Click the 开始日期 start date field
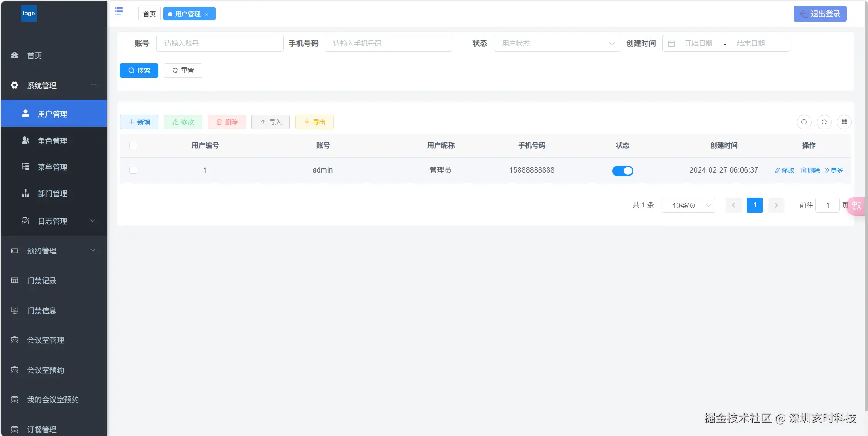 [699, 44]
